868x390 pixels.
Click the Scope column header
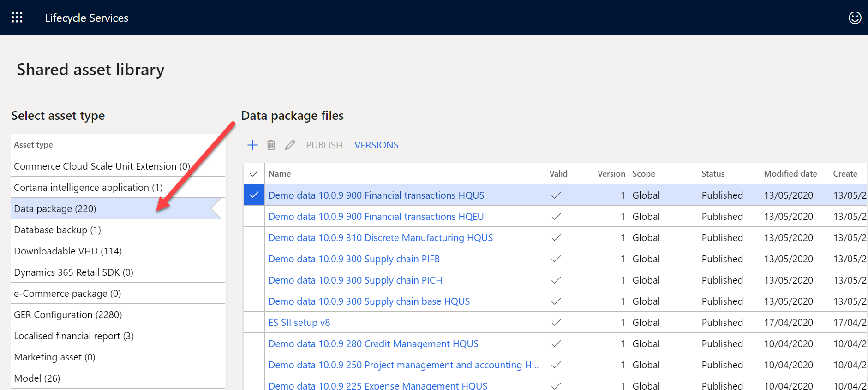point(644,174)
